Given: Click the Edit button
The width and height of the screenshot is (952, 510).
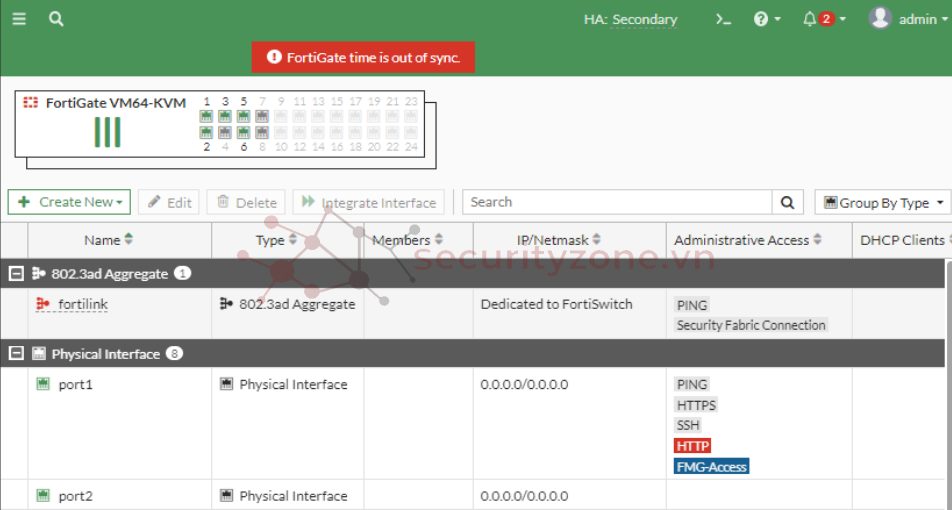Looking at the screenshot, I should pyautogui.click(x=169, y=202).
